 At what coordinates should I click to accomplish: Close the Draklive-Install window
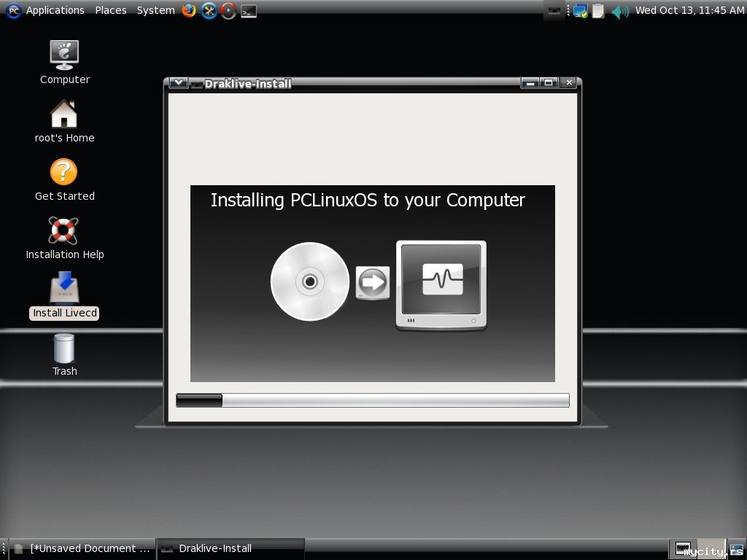569,83
